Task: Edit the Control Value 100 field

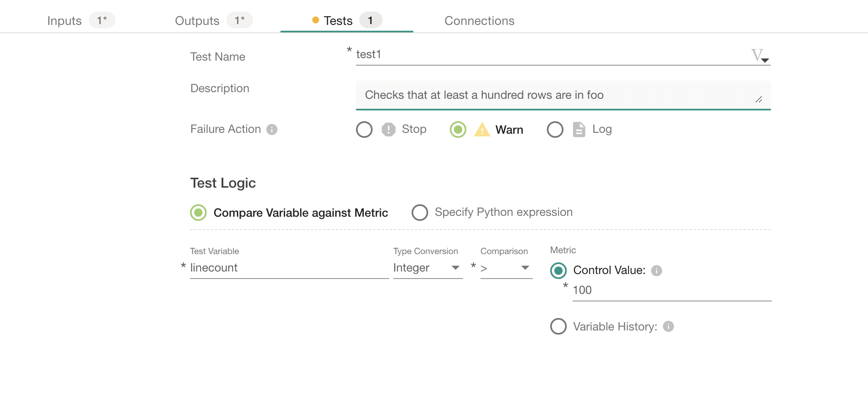Action: click(x=671, y=290)
